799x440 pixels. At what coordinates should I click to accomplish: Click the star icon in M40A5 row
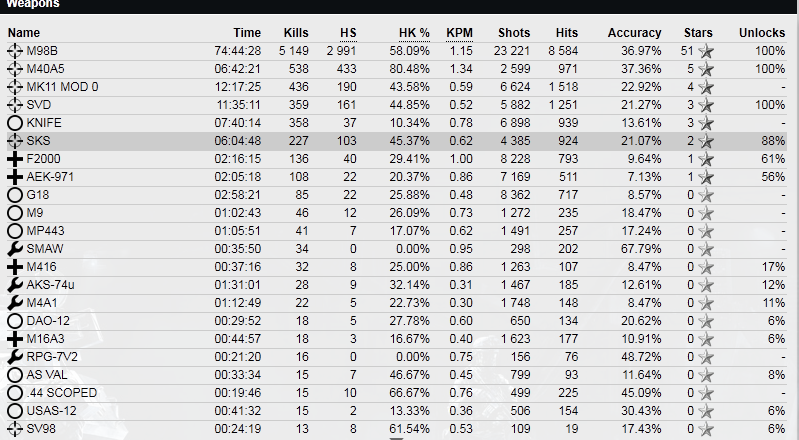pos(706,69)
